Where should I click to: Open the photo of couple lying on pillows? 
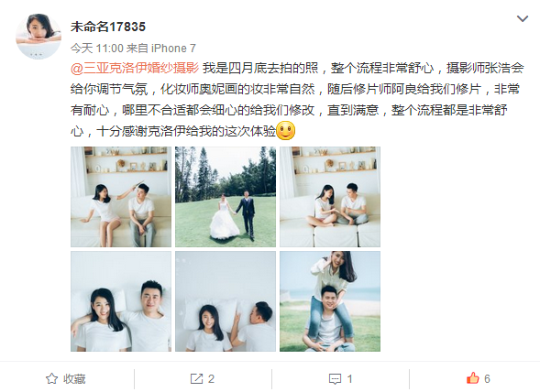click(x=121, y=301)
